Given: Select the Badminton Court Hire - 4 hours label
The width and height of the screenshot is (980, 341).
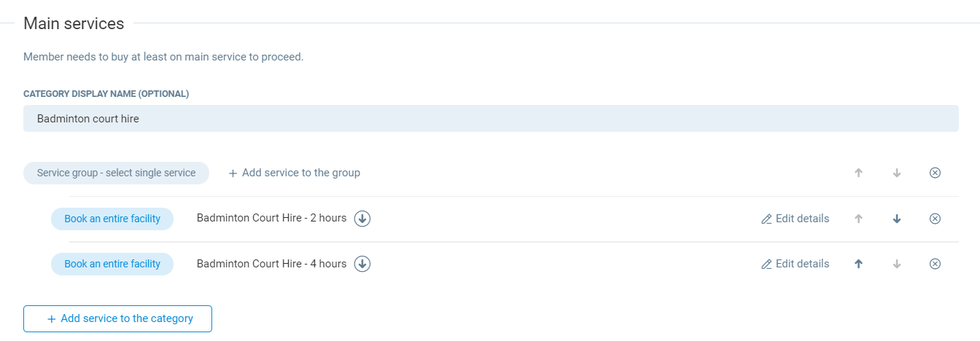Looking at the screenshot, I should coord(271,264).
